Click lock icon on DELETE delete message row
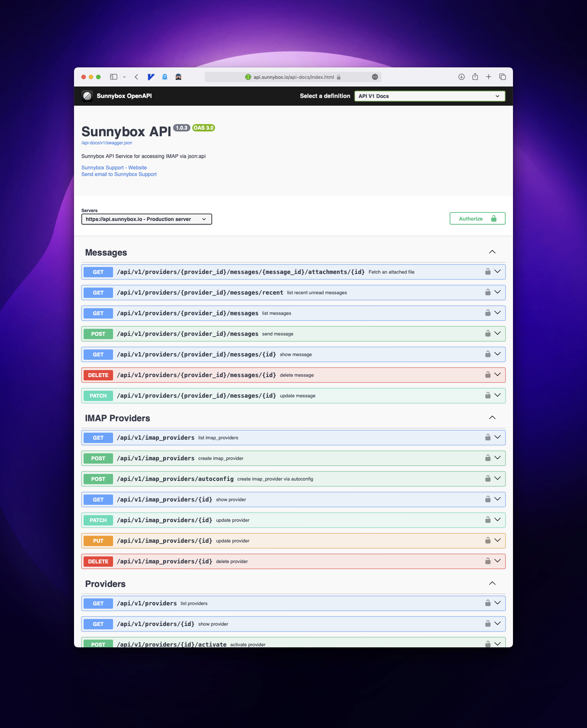The height and width of the screenshot is (728, 587). [488, 375]
